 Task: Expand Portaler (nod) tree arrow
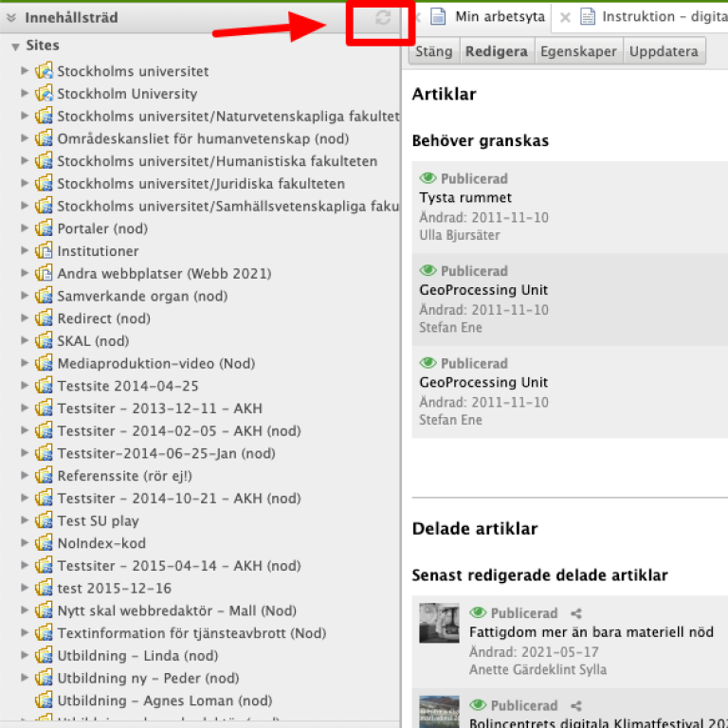click(x=25, y=227)
